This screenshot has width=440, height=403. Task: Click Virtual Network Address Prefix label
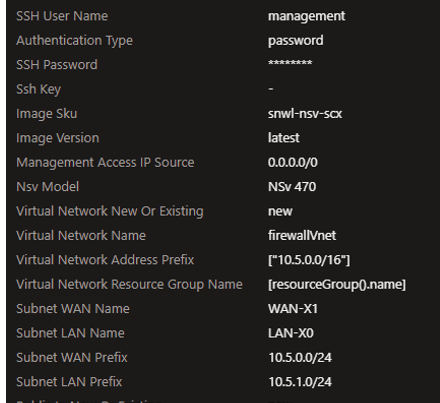coord(105,260)
